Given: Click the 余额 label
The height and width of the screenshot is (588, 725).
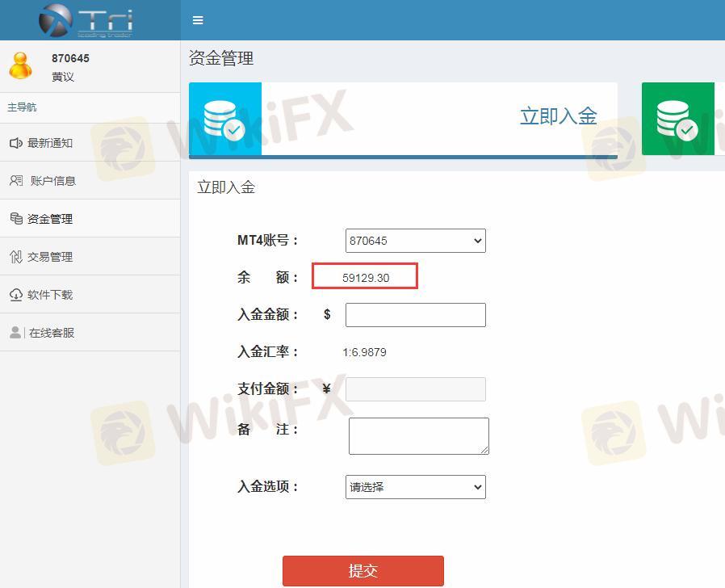Looking at the screenshot, I should [268, 277].
